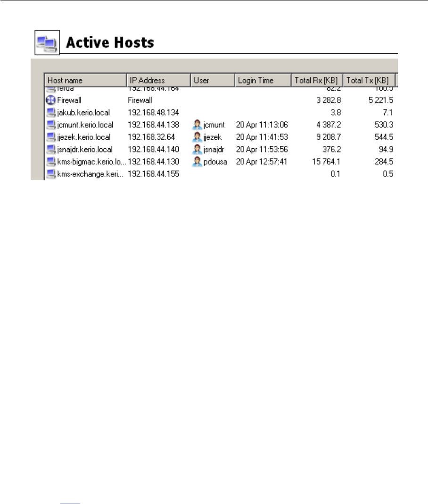This screenshot has height=504, width=428.
Task: Click the user icon beside jsnajdr
Action: click(x=197, y=150)
